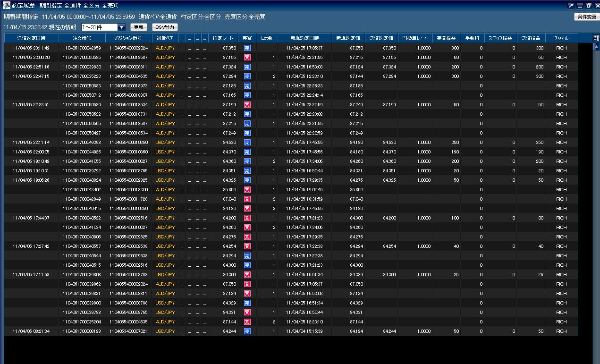Viewport: 600px width, 364px height.
Task: Click the 指定レート column header
Action: (x=223, y=38)
